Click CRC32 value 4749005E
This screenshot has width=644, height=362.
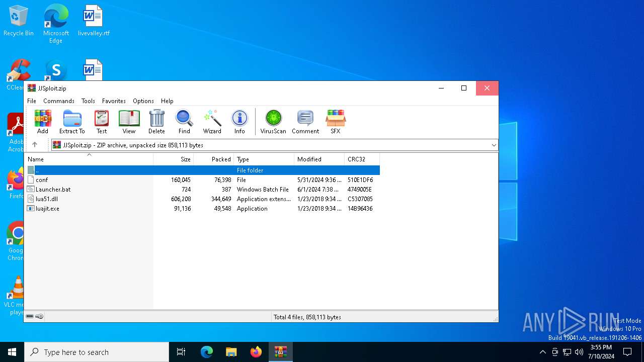(360, 190)
